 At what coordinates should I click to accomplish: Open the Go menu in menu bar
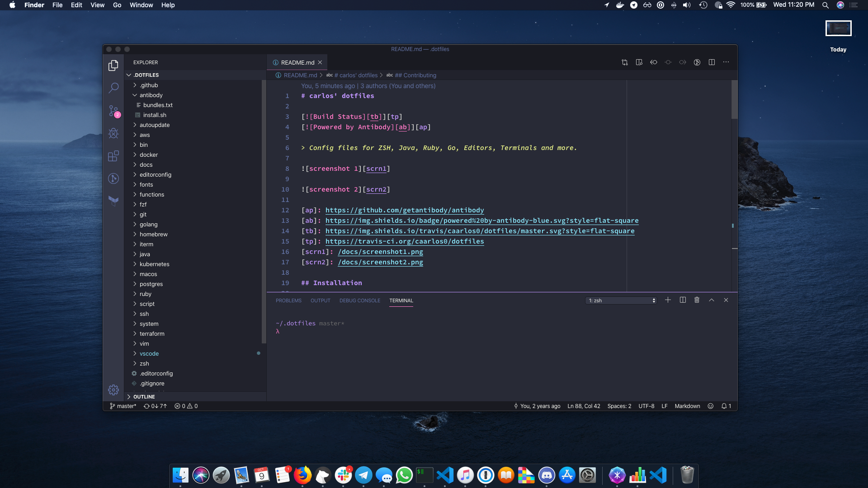117,5
